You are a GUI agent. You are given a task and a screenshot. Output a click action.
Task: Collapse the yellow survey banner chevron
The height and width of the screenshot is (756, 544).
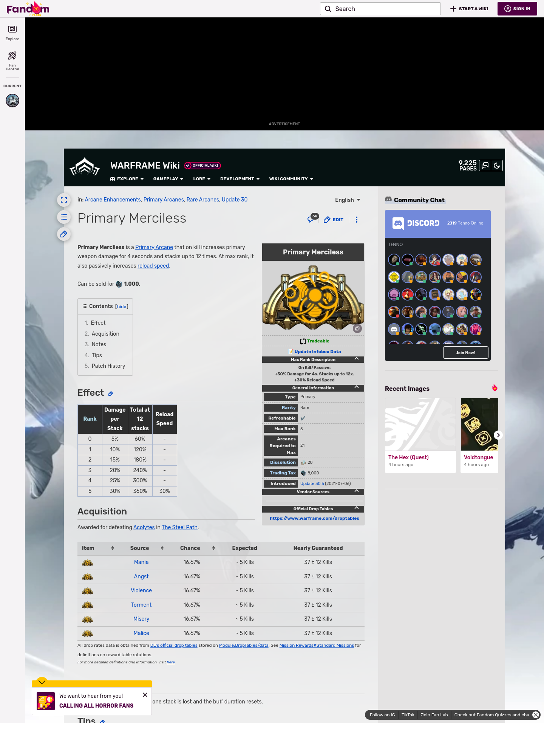click(x=42, y=682)
